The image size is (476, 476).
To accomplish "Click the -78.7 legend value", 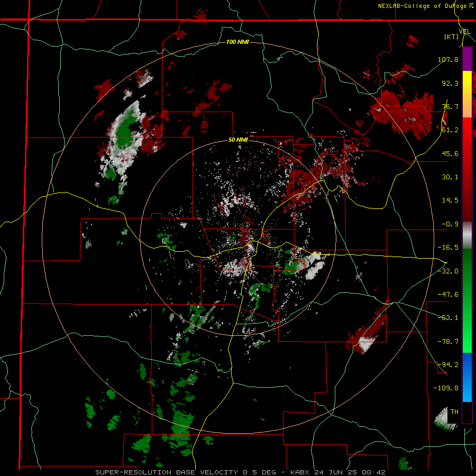I will pyautogui.click(x=448, y=342).
